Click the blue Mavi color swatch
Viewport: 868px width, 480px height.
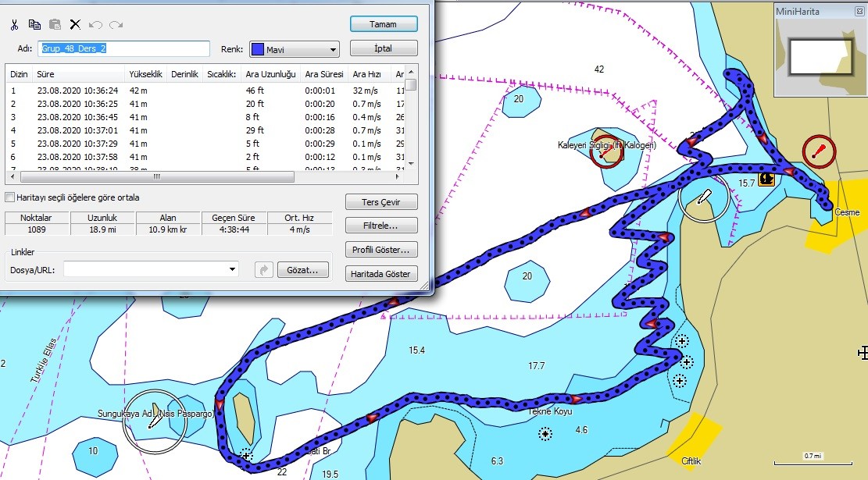(257, 49)
